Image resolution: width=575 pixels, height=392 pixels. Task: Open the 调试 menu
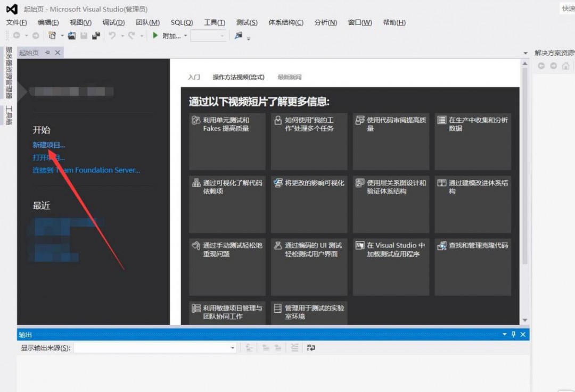point(113,22)
